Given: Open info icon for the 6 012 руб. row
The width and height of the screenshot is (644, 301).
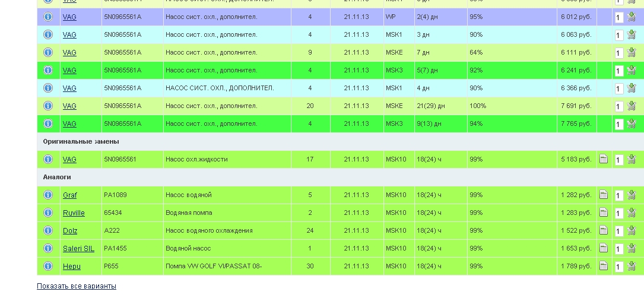Looking at the screenshot, I should point(48,17).
